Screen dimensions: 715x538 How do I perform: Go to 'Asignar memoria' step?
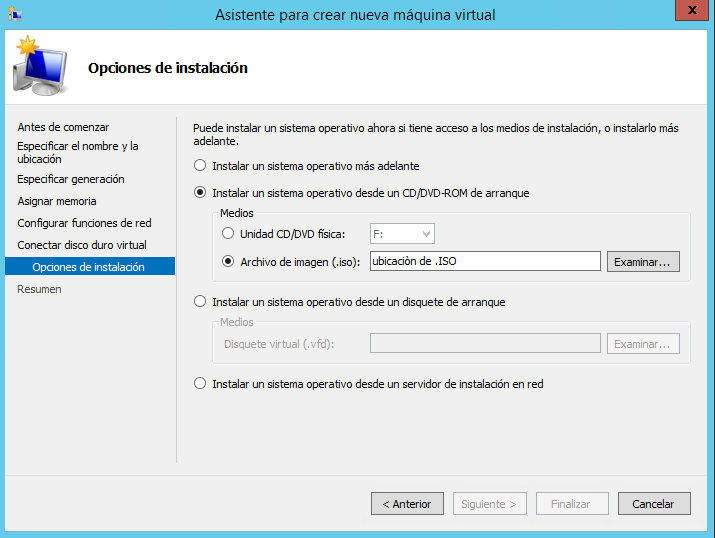point(57,201)
